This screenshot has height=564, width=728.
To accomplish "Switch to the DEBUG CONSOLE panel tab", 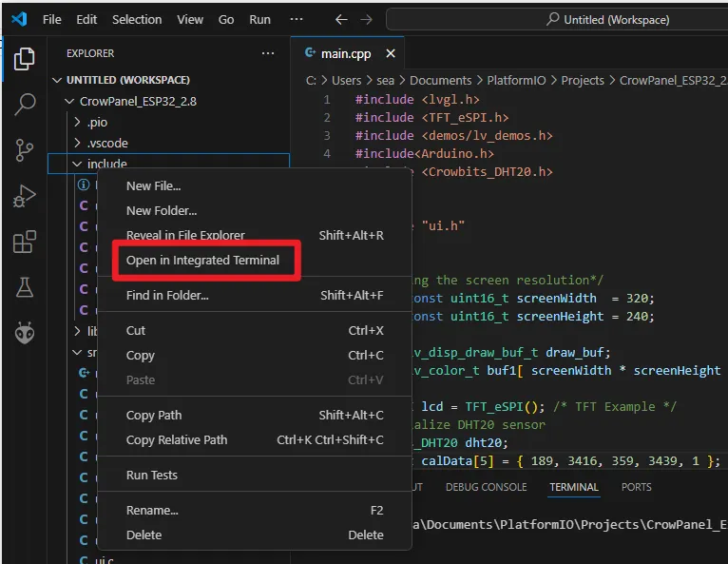I will (486, 487).
